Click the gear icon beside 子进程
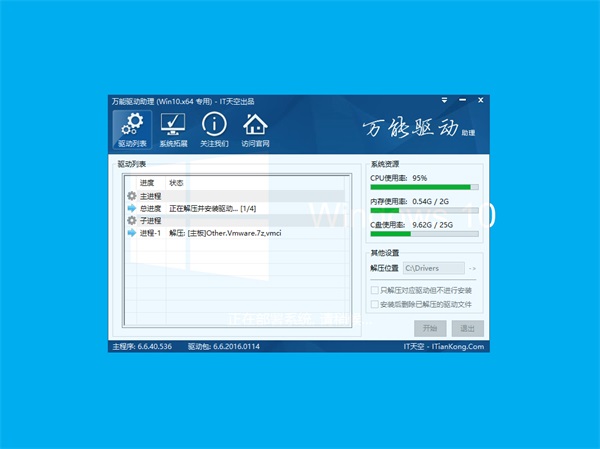This screenshot has height=449, width=600. pos(131,220)
